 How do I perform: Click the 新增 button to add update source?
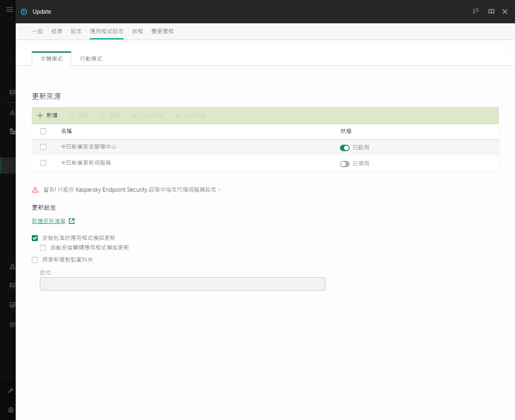[47, 115]
